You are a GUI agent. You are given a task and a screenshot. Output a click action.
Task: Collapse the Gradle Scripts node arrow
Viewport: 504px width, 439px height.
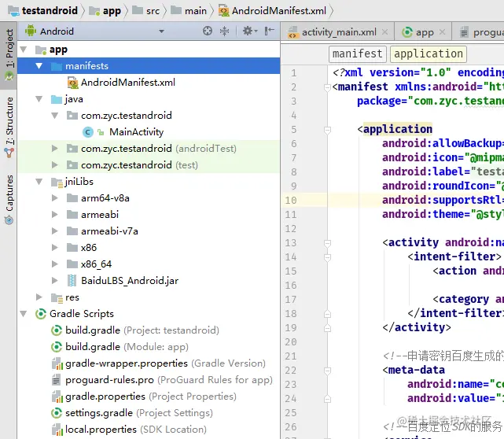23,314
